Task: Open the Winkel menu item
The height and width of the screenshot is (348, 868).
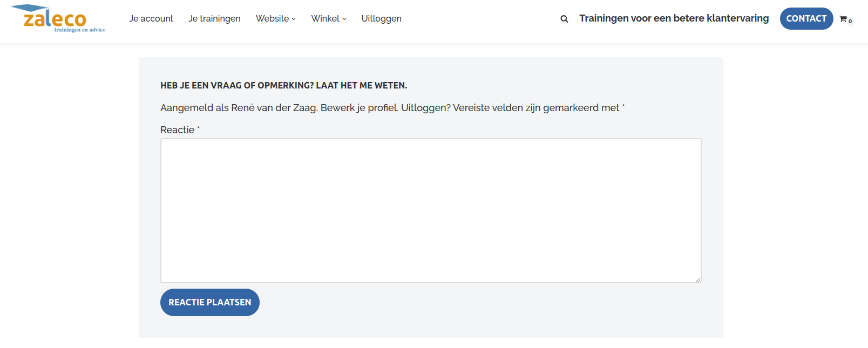Action: [325, 19]
